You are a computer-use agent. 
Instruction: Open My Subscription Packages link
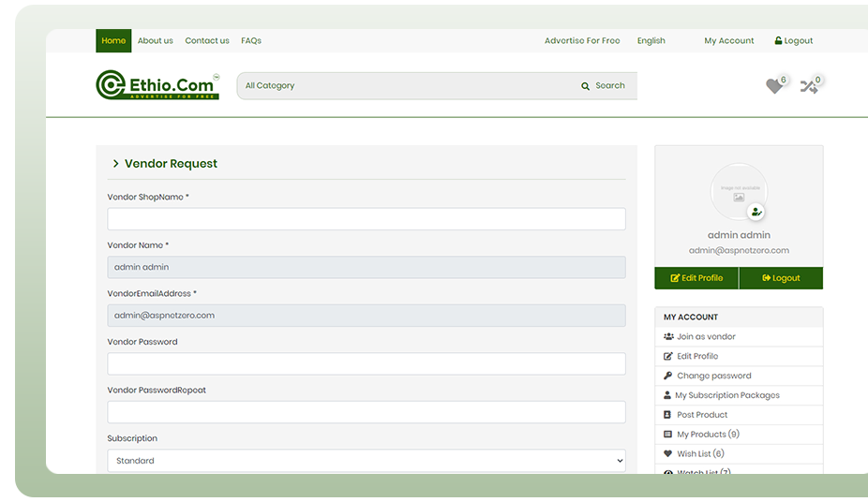[727, 395]
